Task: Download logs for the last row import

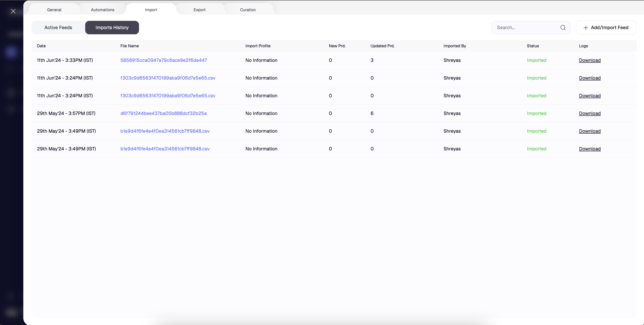Action: tap(590, 149)
